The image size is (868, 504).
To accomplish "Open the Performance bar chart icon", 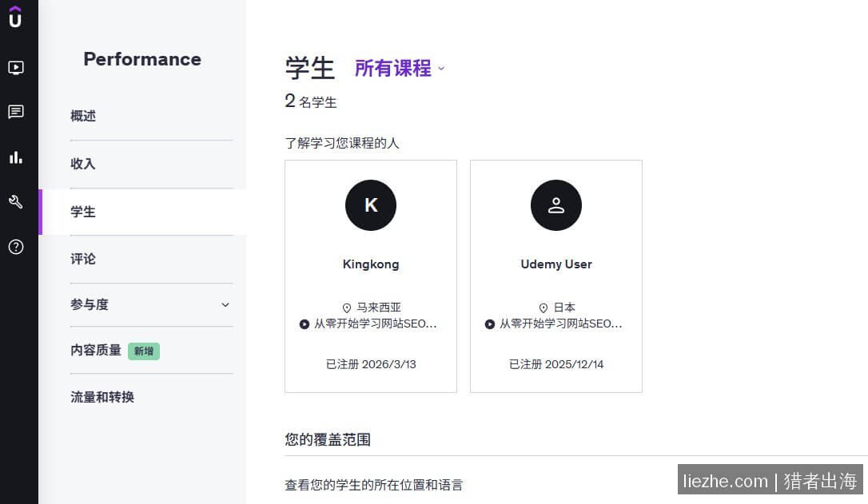I will [x=15, y=157].
